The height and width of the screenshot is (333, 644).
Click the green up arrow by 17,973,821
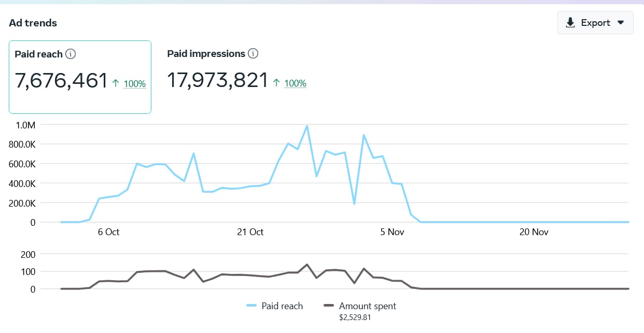(277, 83)
